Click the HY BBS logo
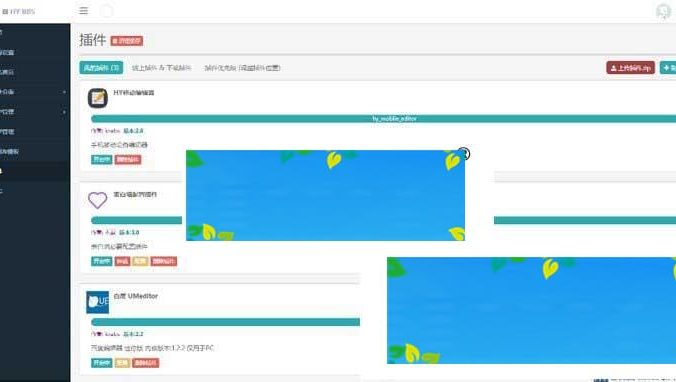This screenshot has width=676, height=382. click(x=19, y=12)
